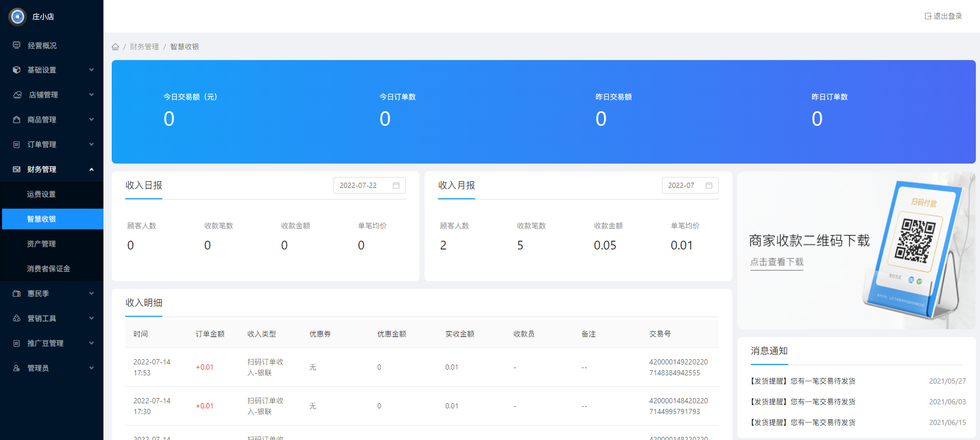
Task: Click the time cell 2022-07-14 17:53
Action: (152, 367)
